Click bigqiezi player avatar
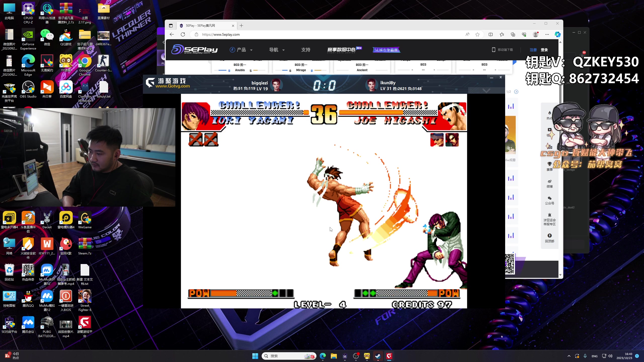Screen dimensions: 644x362 tap(276, 85)
